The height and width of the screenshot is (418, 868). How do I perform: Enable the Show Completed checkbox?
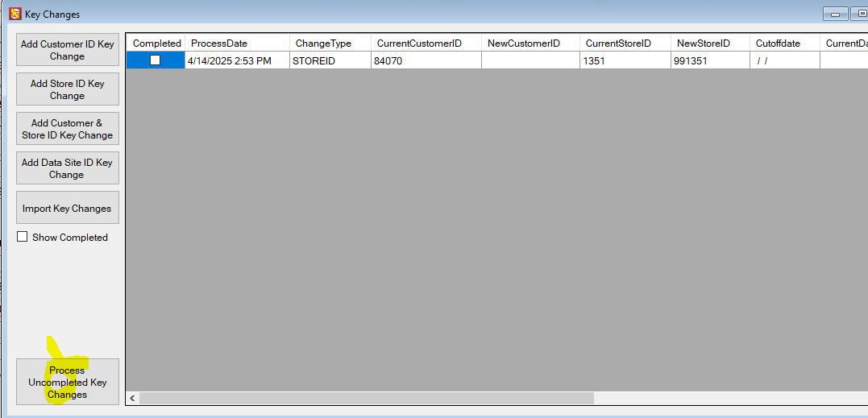[22, 237]
